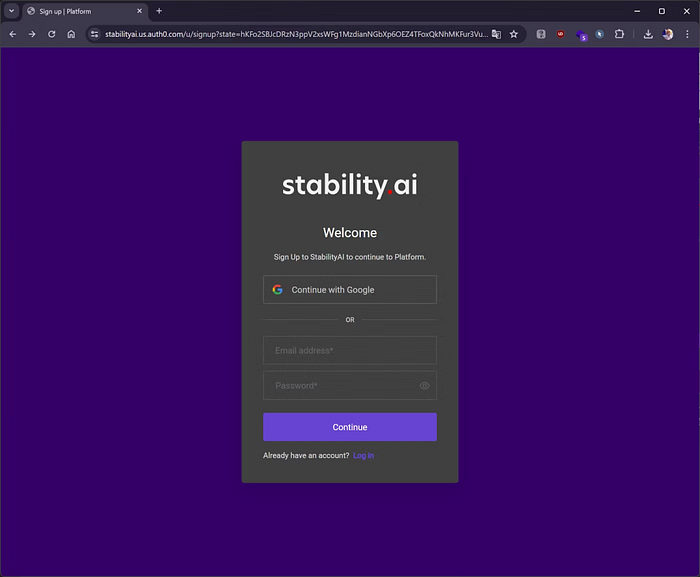Open the uBlock Origin extension
The height and width of the screenshot is (577, 700).
tap(560, 34)
